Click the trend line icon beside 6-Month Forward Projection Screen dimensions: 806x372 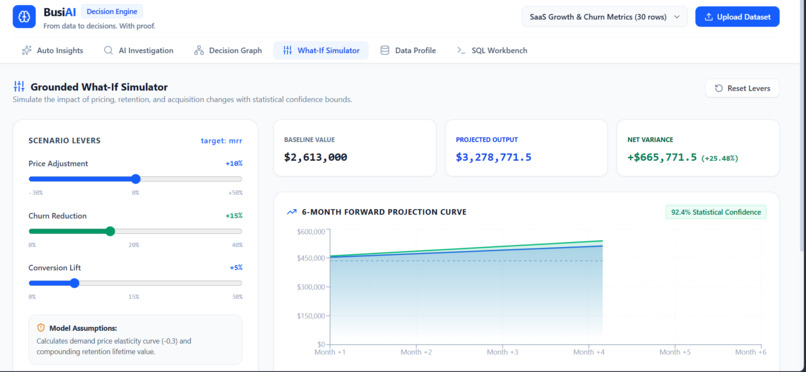291,212
